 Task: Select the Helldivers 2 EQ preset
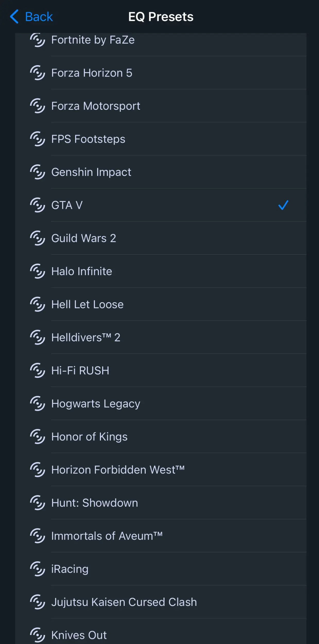click(x=161, y=337)
